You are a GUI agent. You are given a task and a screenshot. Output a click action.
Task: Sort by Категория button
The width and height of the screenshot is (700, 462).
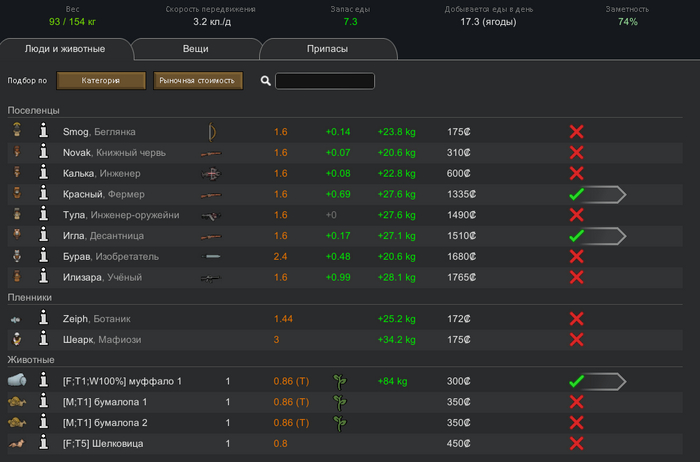[101, 81]
